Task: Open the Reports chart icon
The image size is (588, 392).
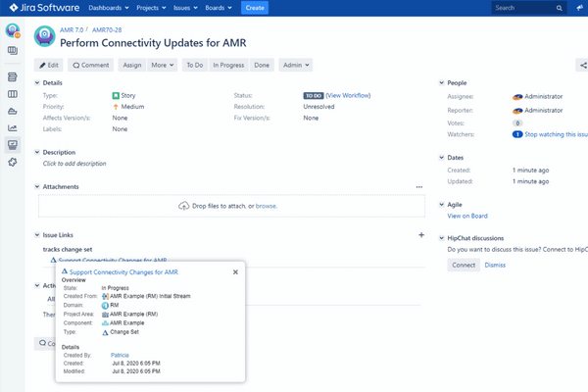Action: [x=13, y=128]
